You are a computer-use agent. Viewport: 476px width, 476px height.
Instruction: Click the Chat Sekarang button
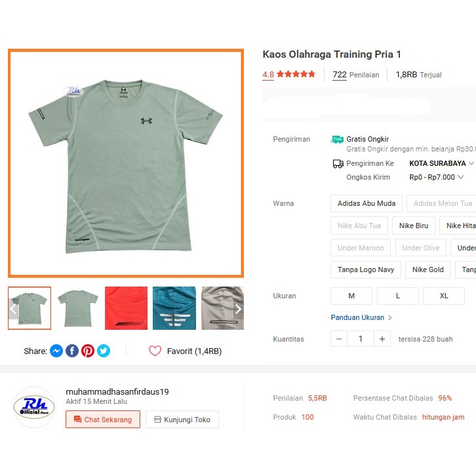tap(103, 420)
